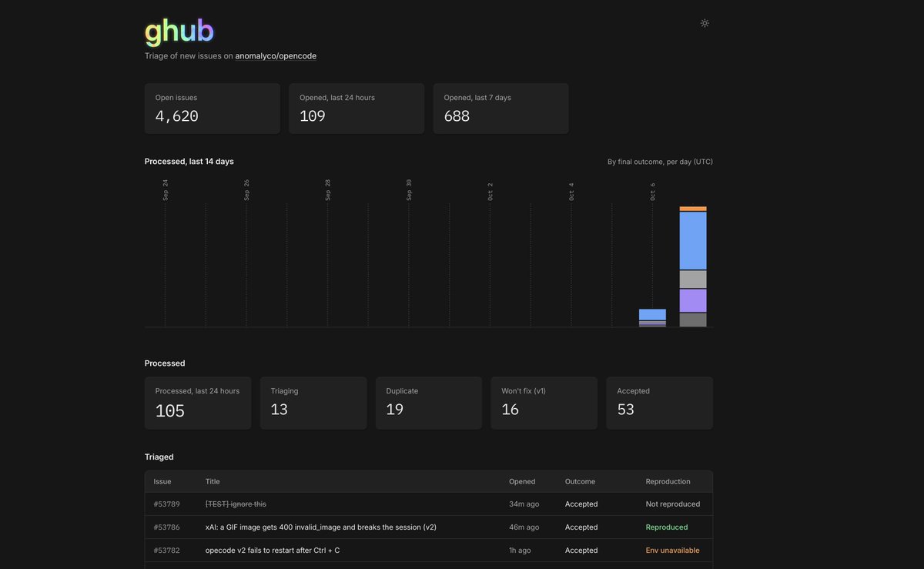Screen dimensions: 924x569
Task: Click the Processed section heading above the cards
Action: click(165, 363)
